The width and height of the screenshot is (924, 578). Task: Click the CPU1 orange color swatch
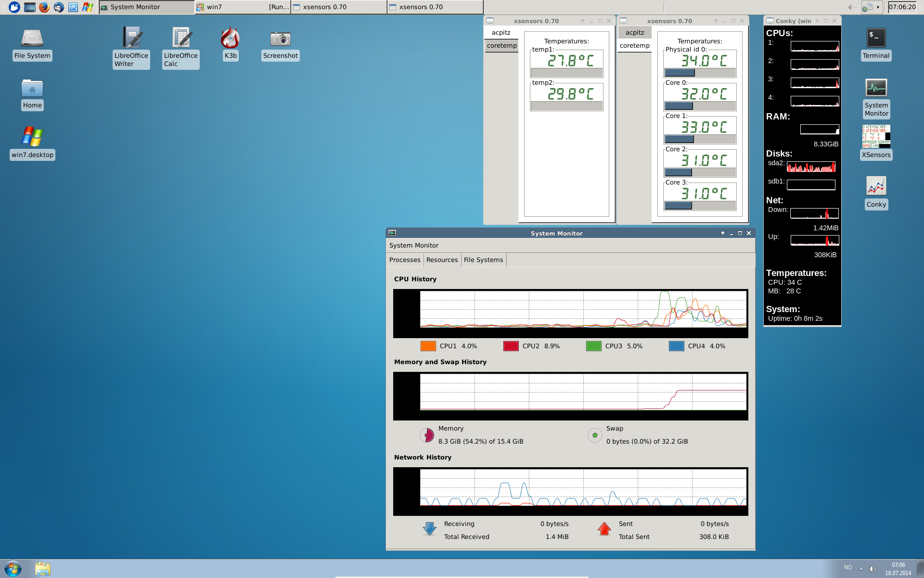tap(428, 346)
